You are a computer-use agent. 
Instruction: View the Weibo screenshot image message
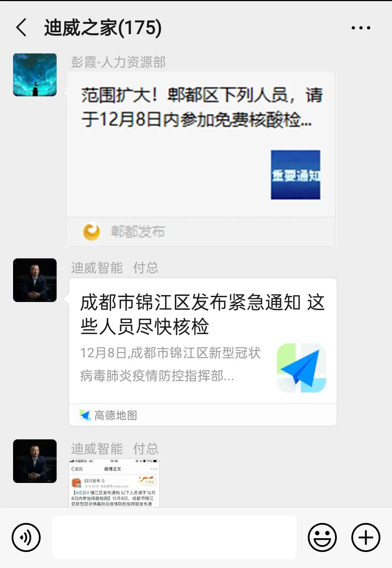(x=114, y=483)
